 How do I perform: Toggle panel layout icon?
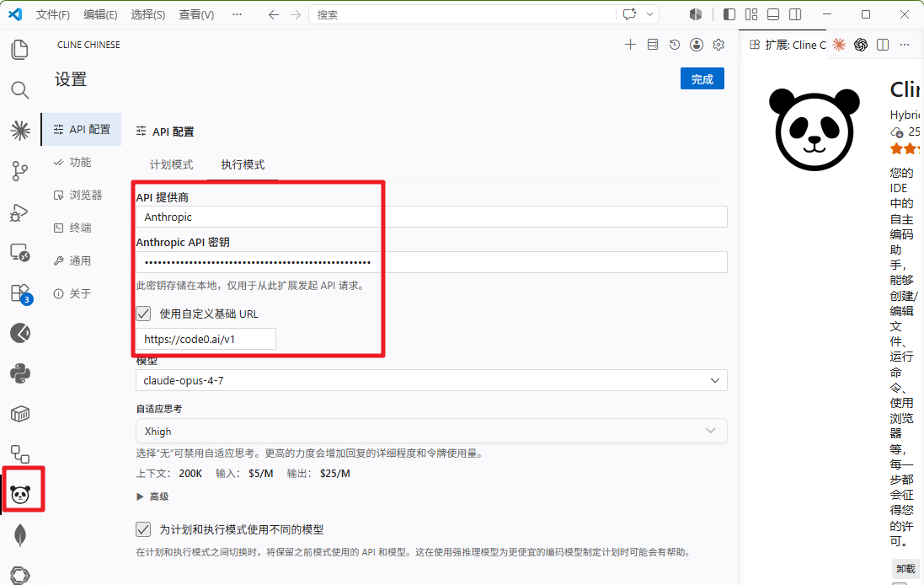(x=773, y=14)
